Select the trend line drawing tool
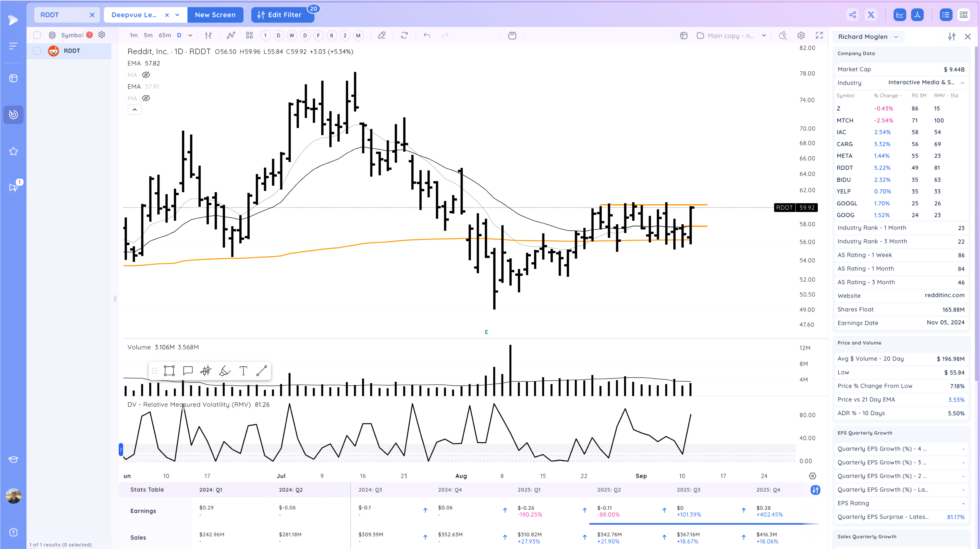Viewport: 980px width, 549px height. [261, 371]
